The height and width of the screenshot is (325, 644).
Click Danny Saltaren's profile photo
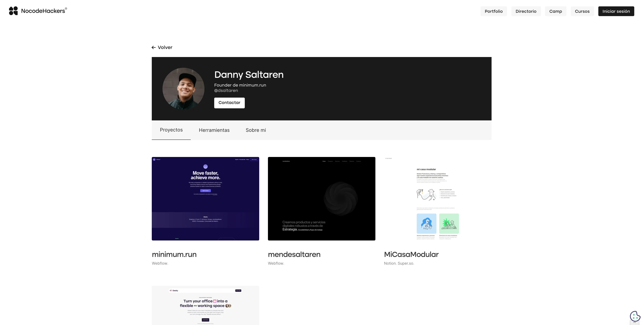(x=183, y=89)
